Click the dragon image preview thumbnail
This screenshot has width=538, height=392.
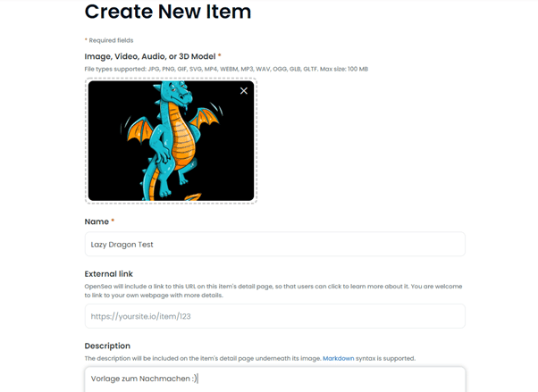click(x=172, y=140)
